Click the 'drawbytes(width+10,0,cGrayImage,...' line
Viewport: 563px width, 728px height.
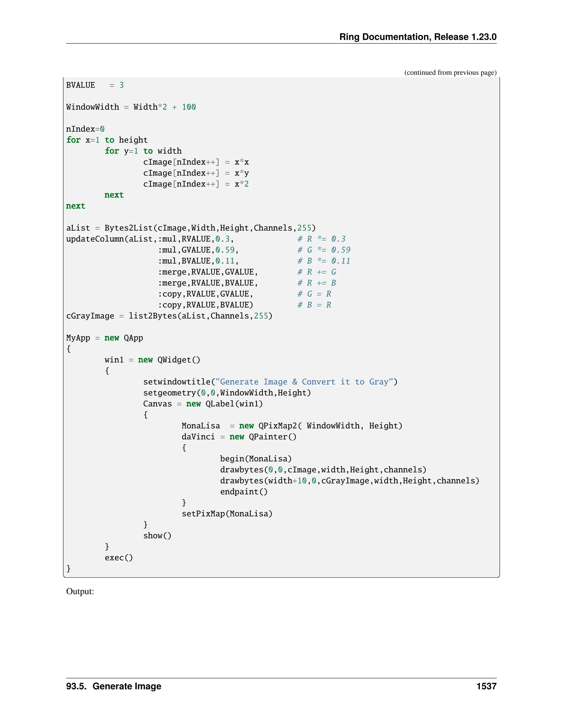350,481
